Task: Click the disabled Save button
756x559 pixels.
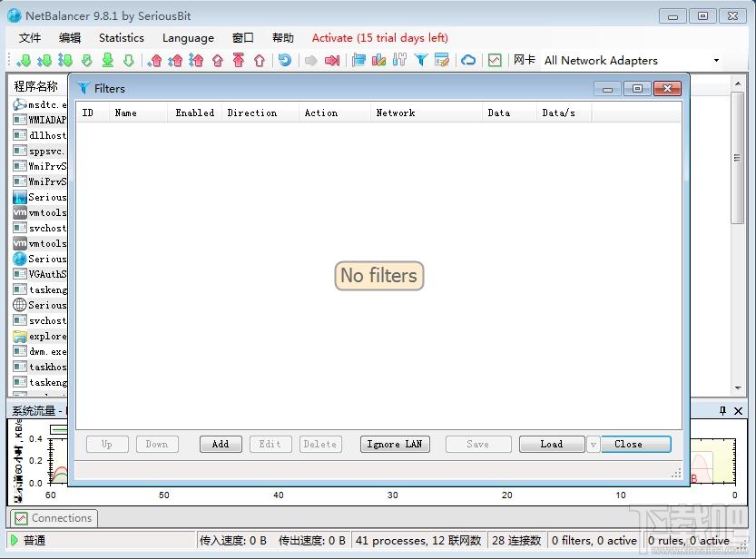Action: tap(478, 445)
